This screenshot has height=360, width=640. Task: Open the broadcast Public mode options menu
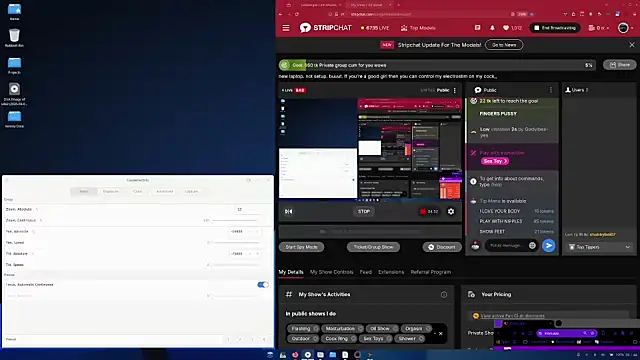(455, 90)
